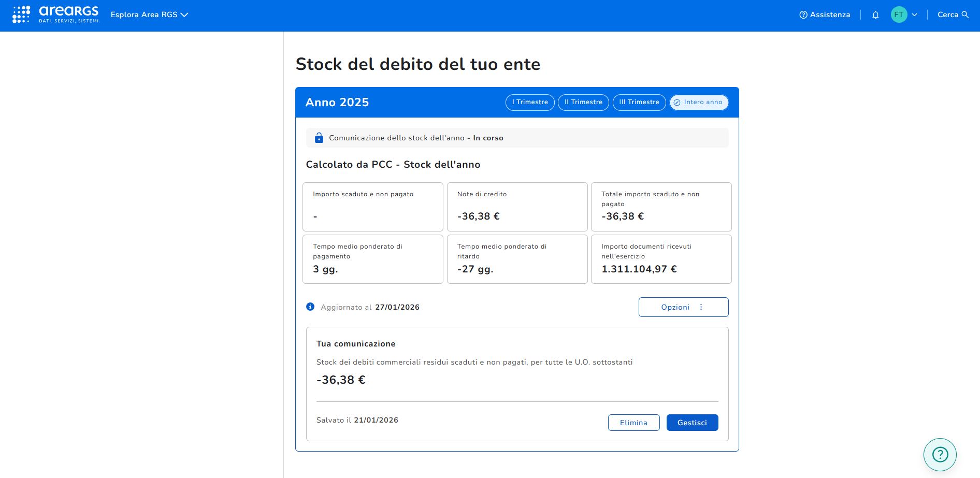Open the Assistenza link
Screen dimensions: 980x478
(x=830, y=15)
